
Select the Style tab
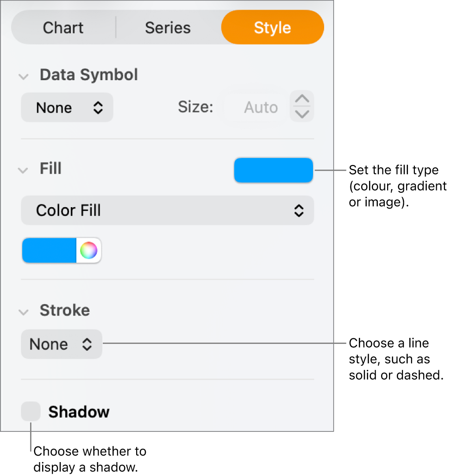click(x=272, y=27)
